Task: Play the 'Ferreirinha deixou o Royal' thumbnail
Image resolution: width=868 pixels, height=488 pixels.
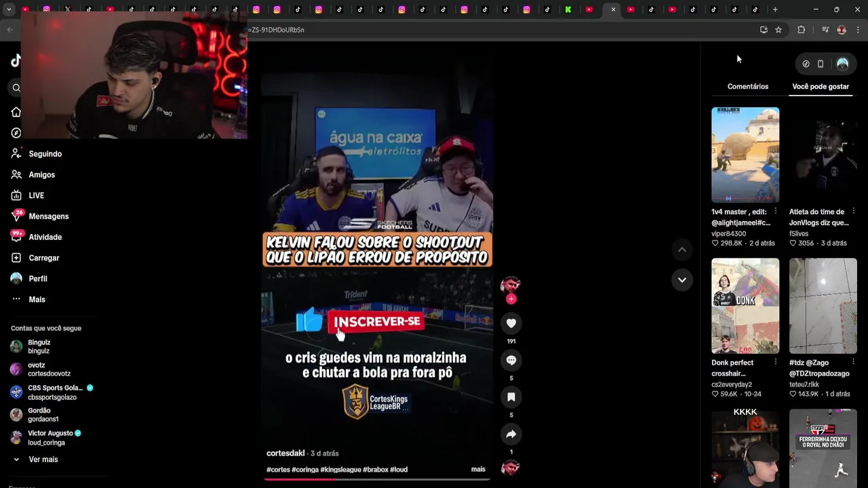Action: pyautogui.click(x=823, y=448)
